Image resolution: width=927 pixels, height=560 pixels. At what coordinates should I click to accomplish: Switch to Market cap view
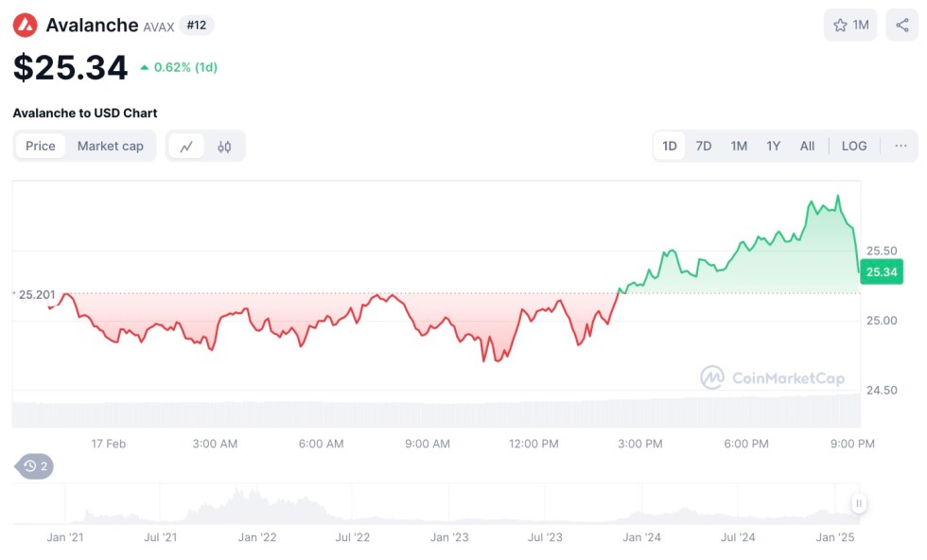111,146
